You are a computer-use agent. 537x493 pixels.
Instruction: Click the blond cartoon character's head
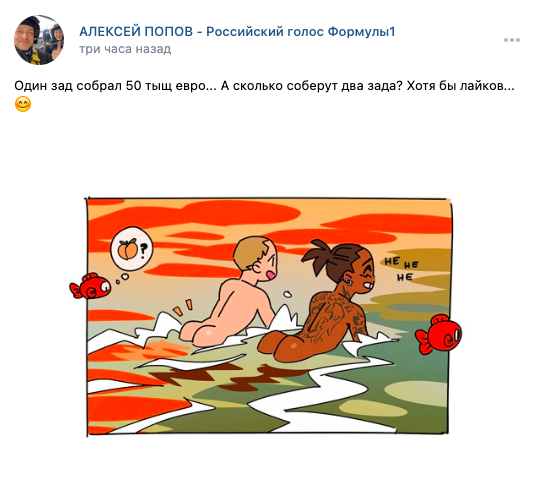click(255, 258)
